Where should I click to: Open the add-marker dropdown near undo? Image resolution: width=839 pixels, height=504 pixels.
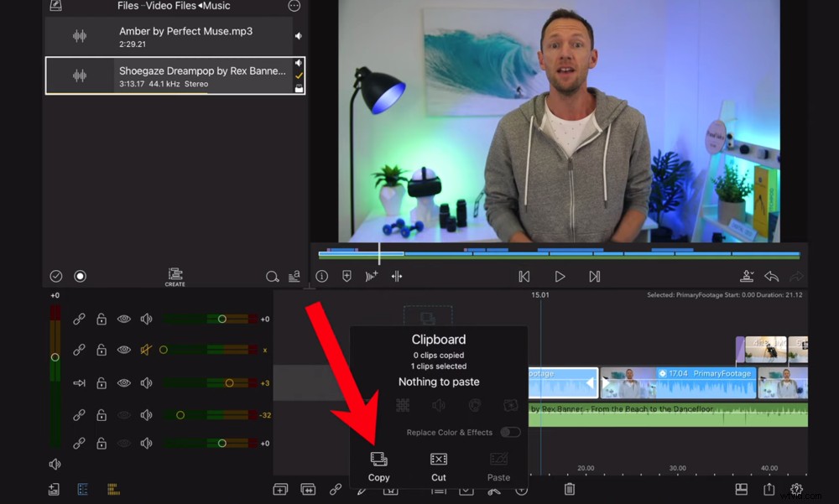(748, 275)
